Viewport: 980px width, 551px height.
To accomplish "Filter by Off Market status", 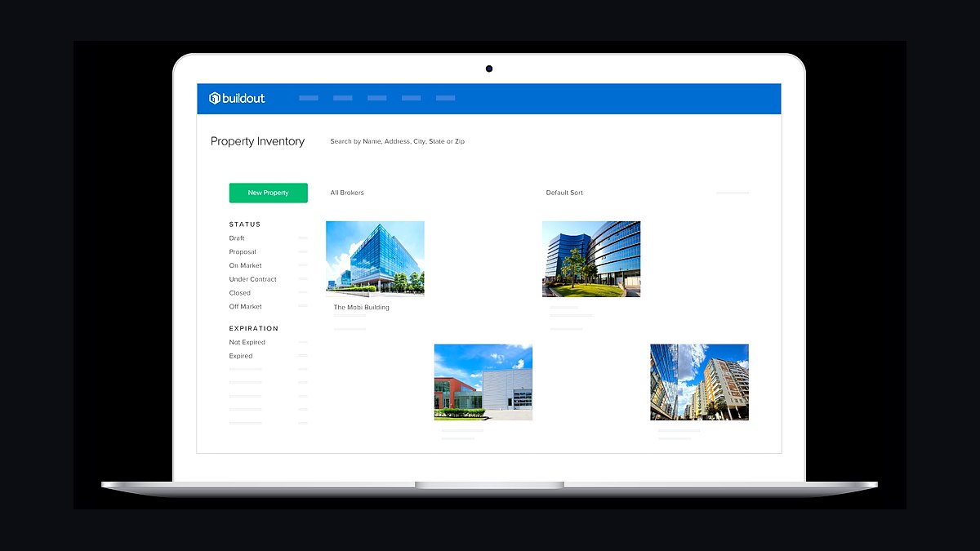I will click(x=245, y=307).
